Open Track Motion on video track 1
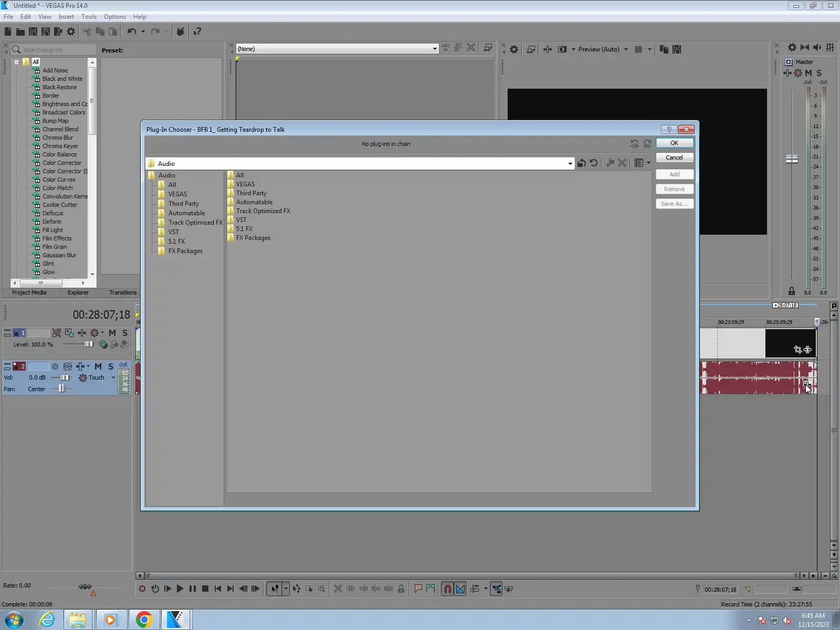 (69, 333)
